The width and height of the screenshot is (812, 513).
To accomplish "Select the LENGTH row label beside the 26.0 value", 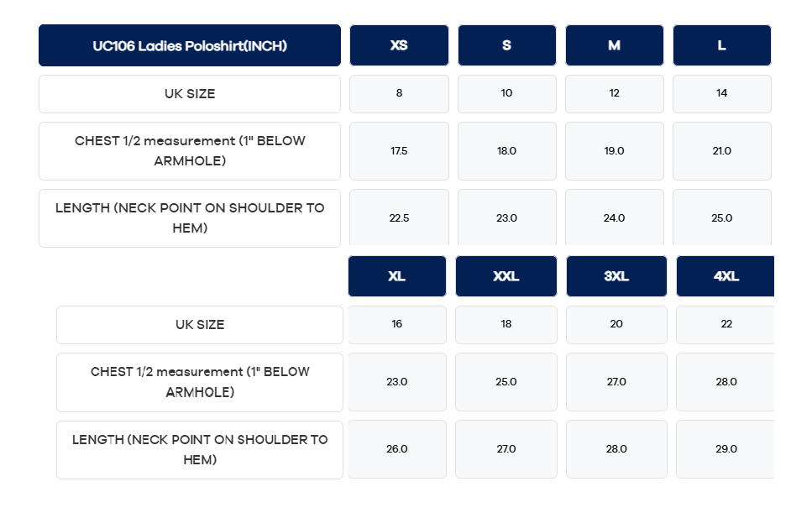I will click(x=200, y=450).
